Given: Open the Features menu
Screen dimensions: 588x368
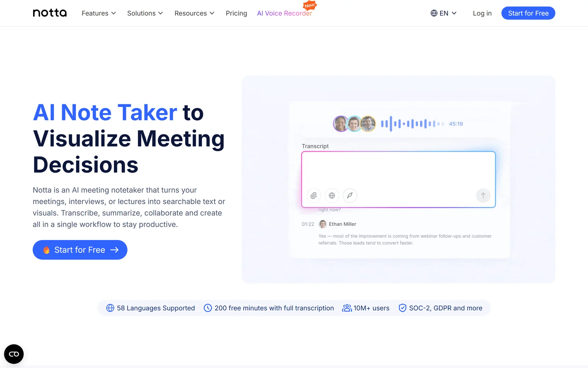Looking at the screenshot, I should [x=98, y=13].
